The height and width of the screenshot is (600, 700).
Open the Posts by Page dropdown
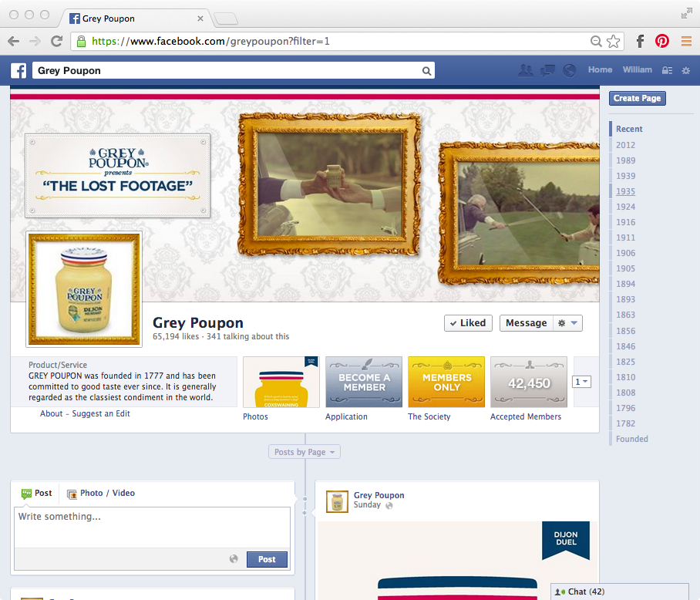click(x=304, y=452)
